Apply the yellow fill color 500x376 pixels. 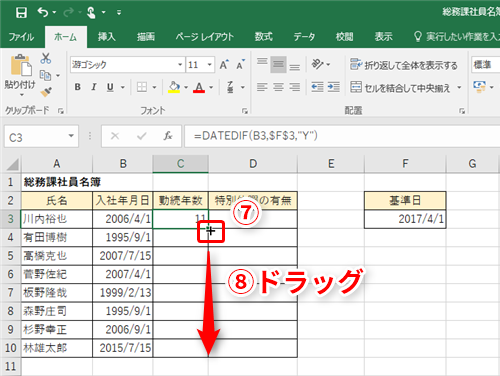point(174,87)
